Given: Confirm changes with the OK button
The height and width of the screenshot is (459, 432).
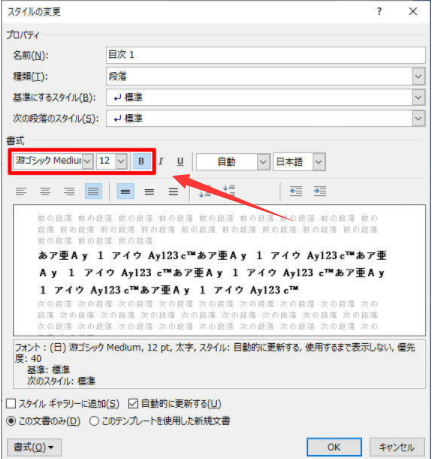Looking at the screenshot, I should (334, 447).
